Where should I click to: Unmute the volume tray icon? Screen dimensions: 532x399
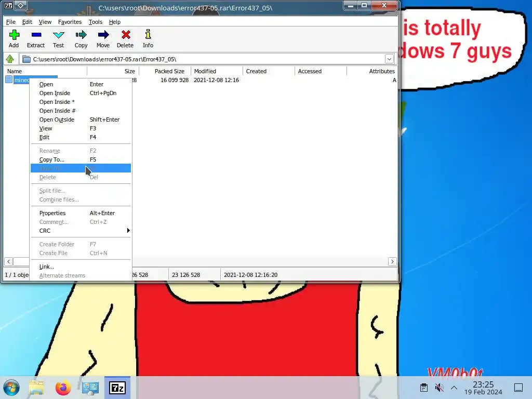tap(439, 388)
